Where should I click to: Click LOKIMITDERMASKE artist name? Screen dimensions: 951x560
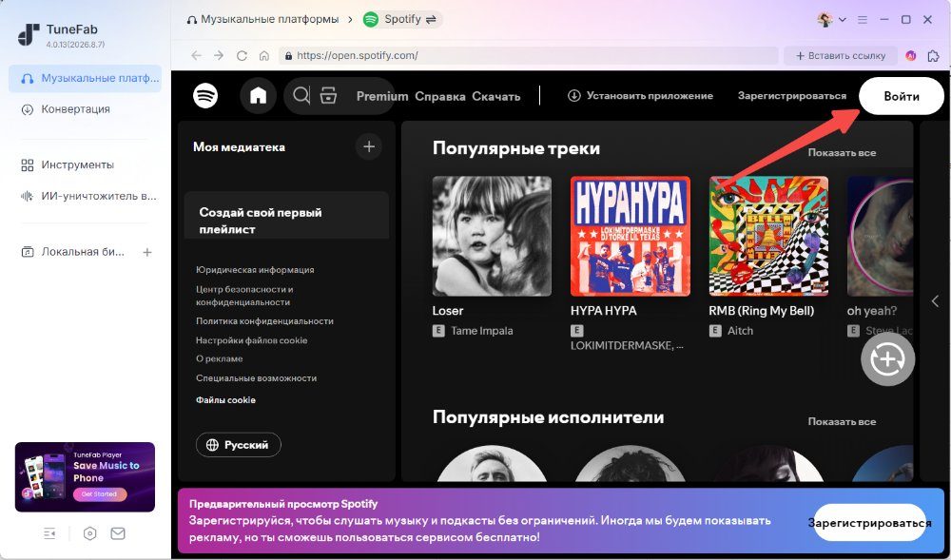627,345
